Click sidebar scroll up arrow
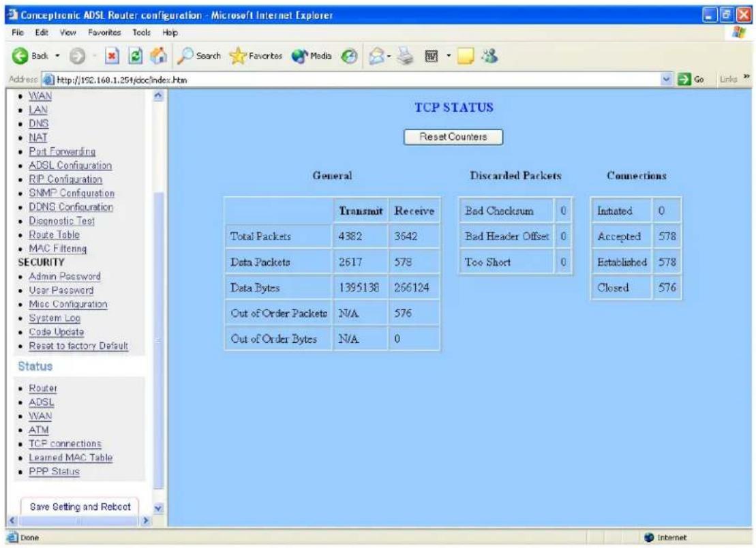 click(158, 96)
